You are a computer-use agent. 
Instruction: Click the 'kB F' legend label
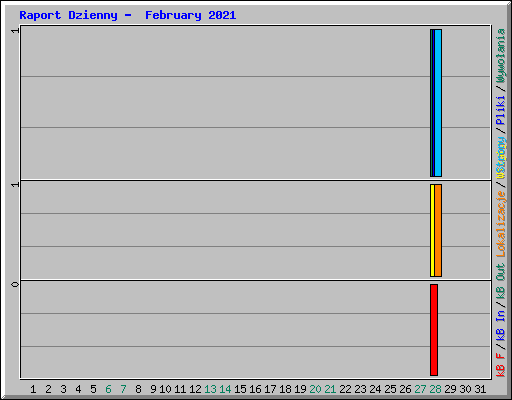point(501,365)
